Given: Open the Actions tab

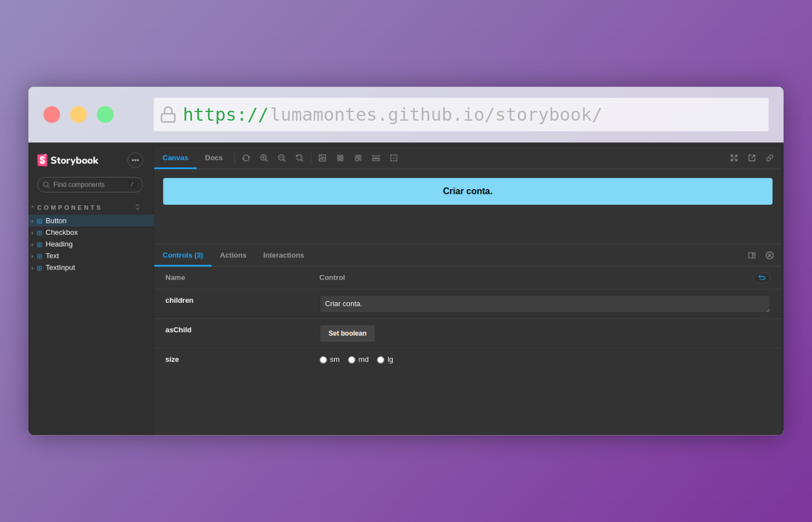Looking at the screenshot, I should tap(233, 255).
